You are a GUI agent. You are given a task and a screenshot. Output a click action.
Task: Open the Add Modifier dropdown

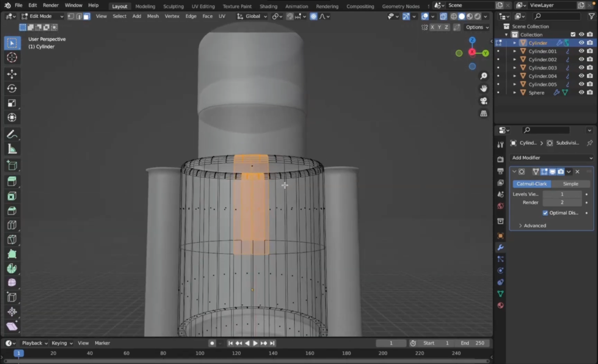(x=551, y=157)
